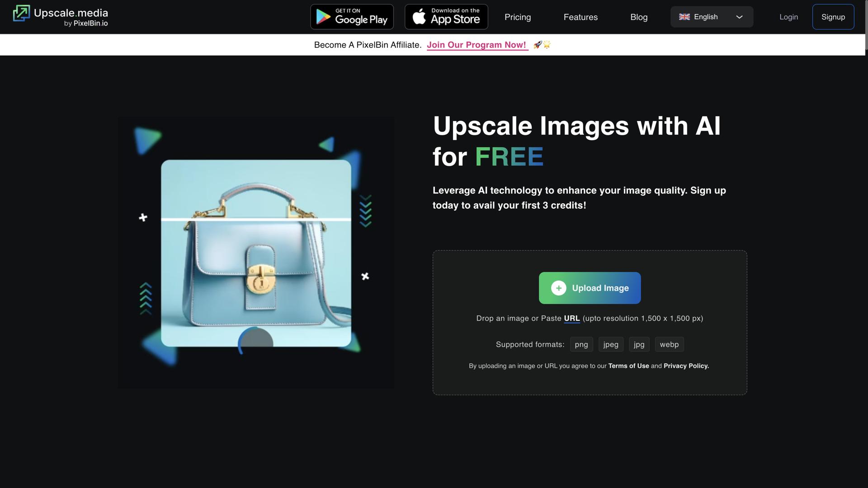Click the white comparison divider on the handbag image

point(256,220)
